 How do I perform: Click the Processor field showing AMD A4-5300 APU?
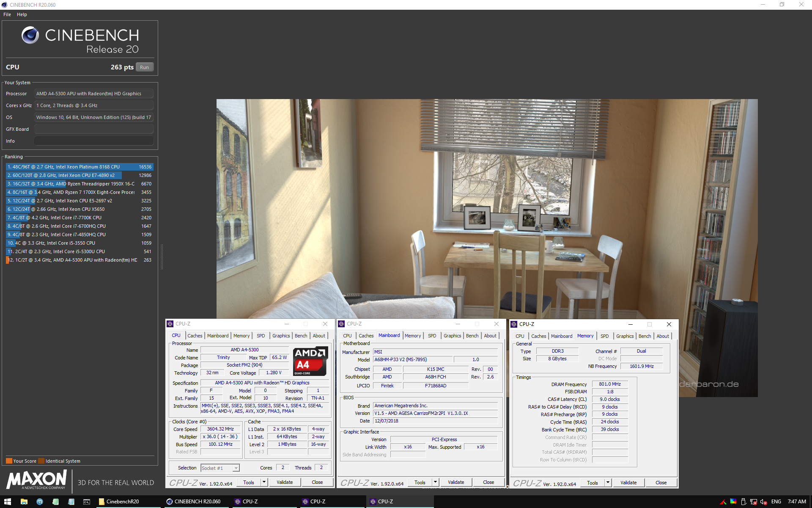point(94,94)
